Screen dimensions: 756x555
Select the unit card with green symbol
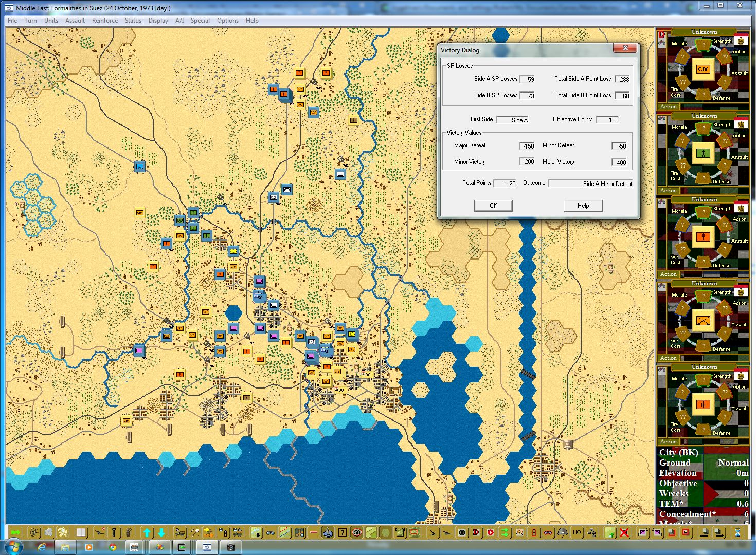pos(703,153)
